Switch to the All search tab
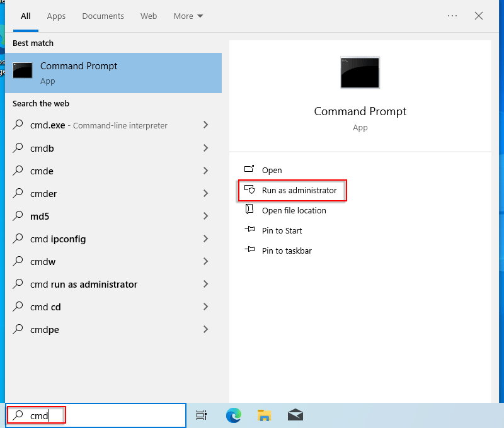Viewport: 504px width, 428px height. click(26, 16)
